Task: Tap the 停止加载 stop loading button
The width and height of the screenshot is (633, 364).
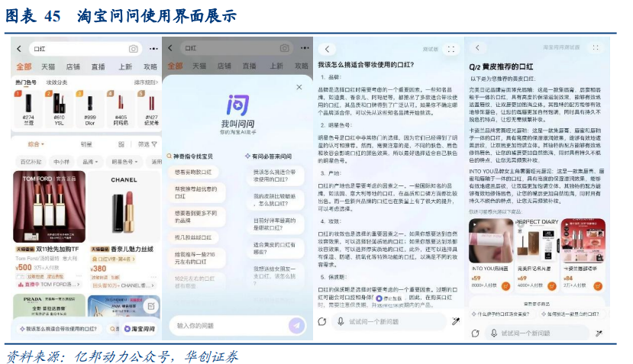Action: (389, 298)
